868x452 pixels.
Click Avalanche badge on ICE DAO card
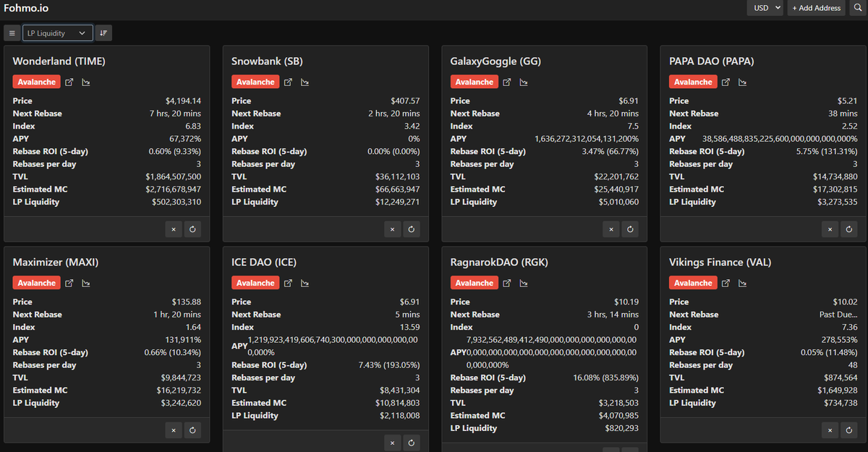[x=255, y=283]
